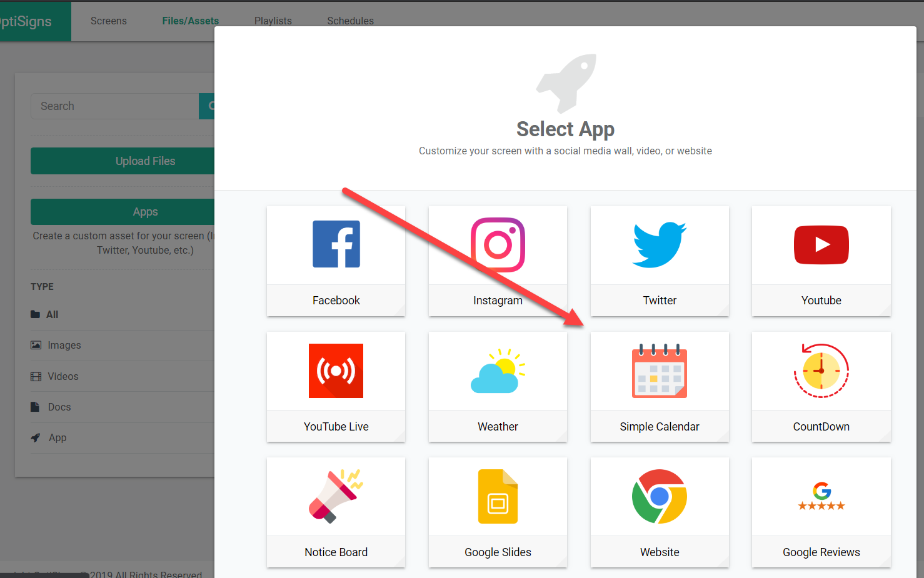Choose the Weather app icon
The width and height of the screenshot is (924, 578).
pos(498,371)
